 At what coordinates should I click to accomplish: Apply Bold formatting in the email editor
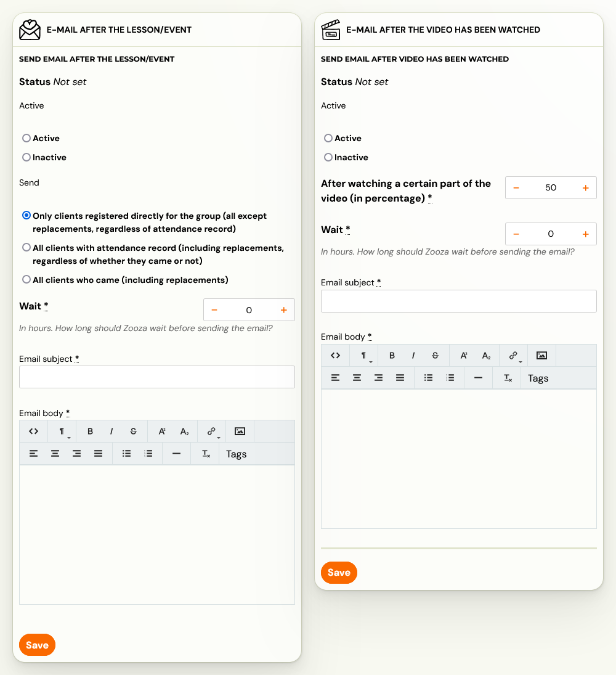(90, 431)
